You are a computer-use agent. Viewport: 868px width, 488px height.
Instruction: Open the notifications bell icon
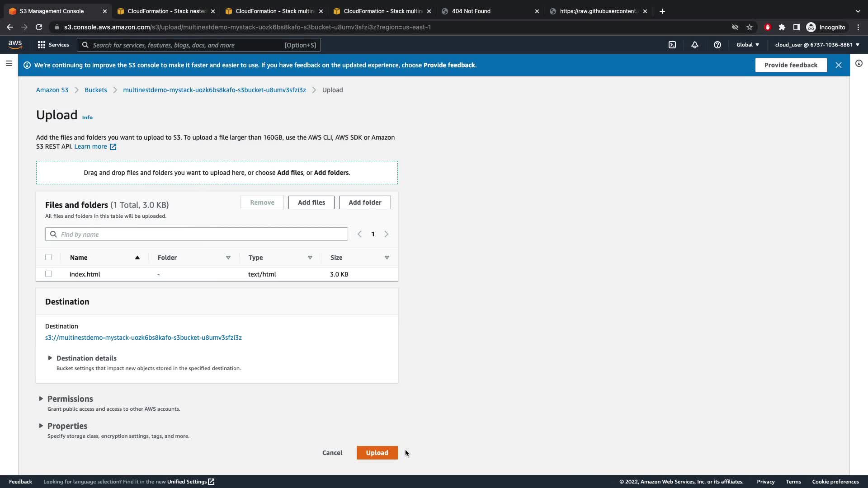(x=695, y=45)
